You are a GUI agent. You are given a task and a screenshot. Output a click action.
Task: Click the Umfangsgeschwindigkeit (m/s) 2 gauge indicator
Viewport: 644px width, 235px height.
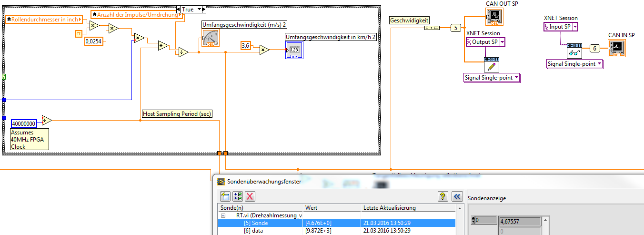[211, 38]
